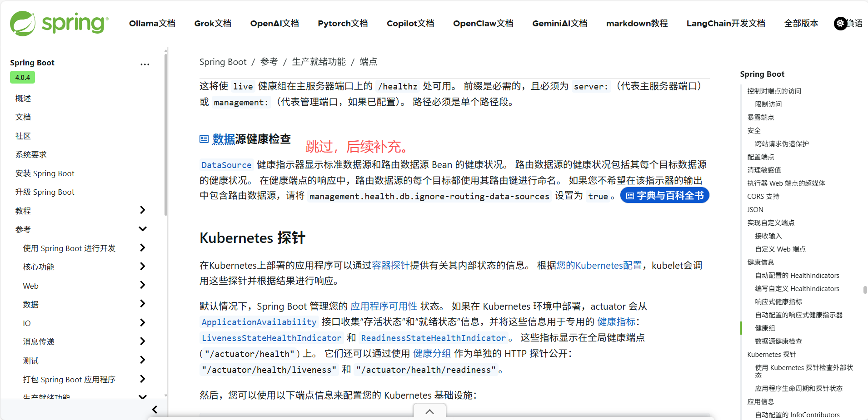Screen dimensions: 868x420
Task: Expand the 数据 chevron in the sidebar
Action: coord(142,303)
